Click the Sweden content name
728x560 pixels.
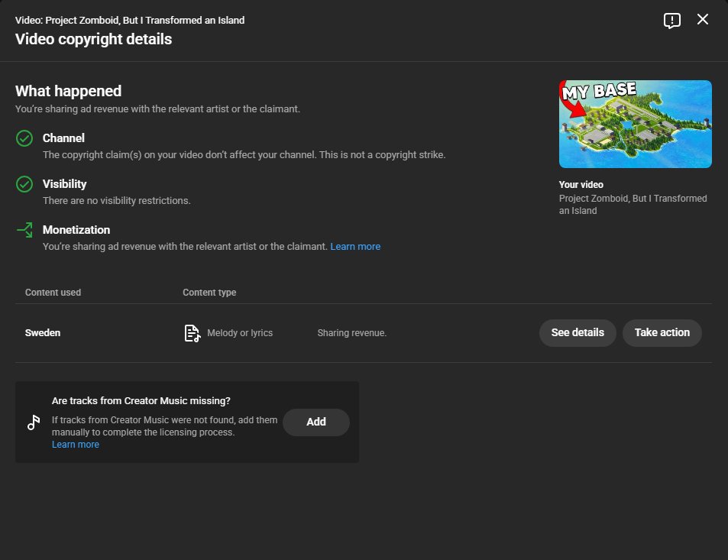click(43, 333)
